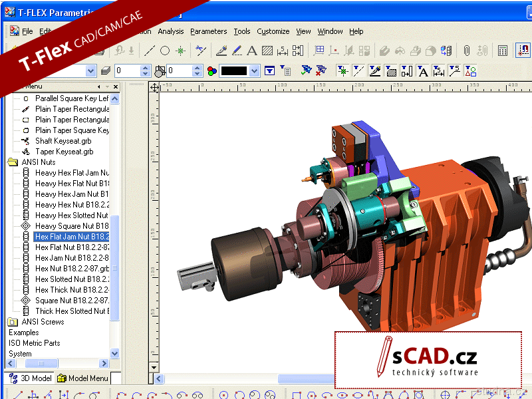Click the Menu panel left arrow
Image resolution: width=532 pixels, height=399 pixels.
tap(98, 87)
